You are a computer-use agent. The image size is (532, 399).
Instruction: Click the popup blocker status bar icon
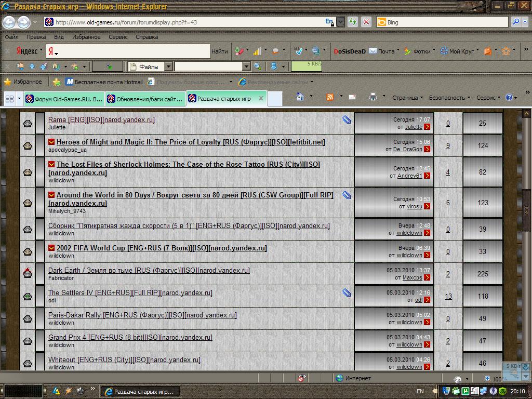[301, 378]
